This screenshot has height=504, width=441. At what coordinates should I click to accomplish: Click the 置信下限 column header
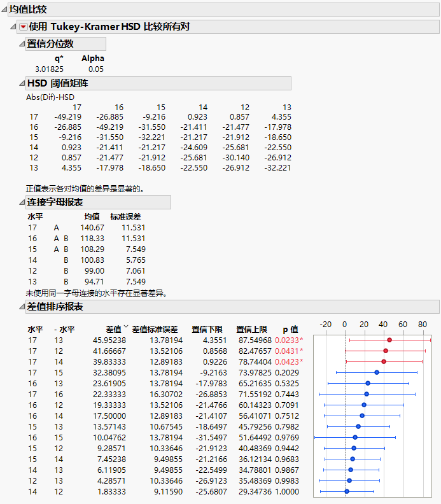(207, 330)
